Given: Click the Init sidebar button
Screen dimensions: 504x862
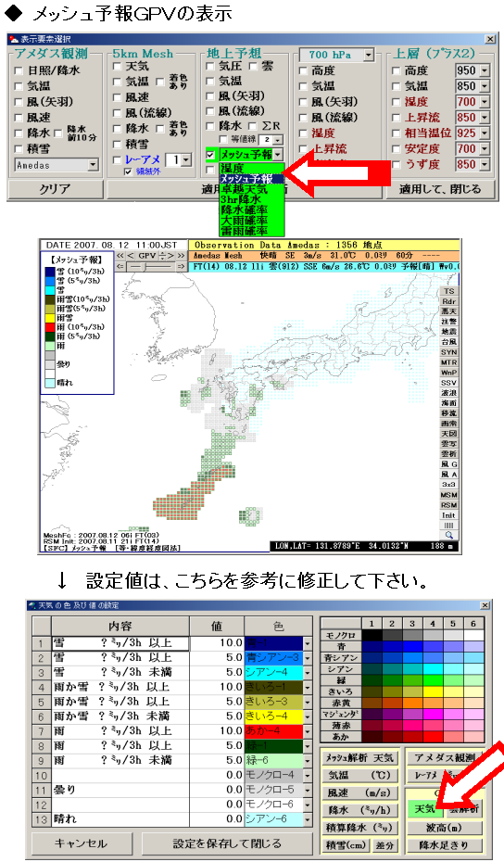Looking at the screenshot, I should pyautogui.click(x=449, y=515).
